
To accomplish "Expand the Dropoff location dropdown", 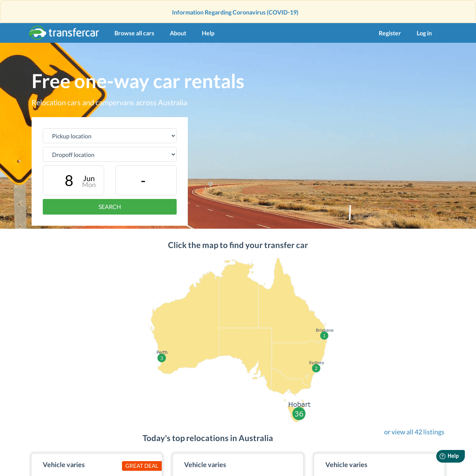I will tap(110, 154).
